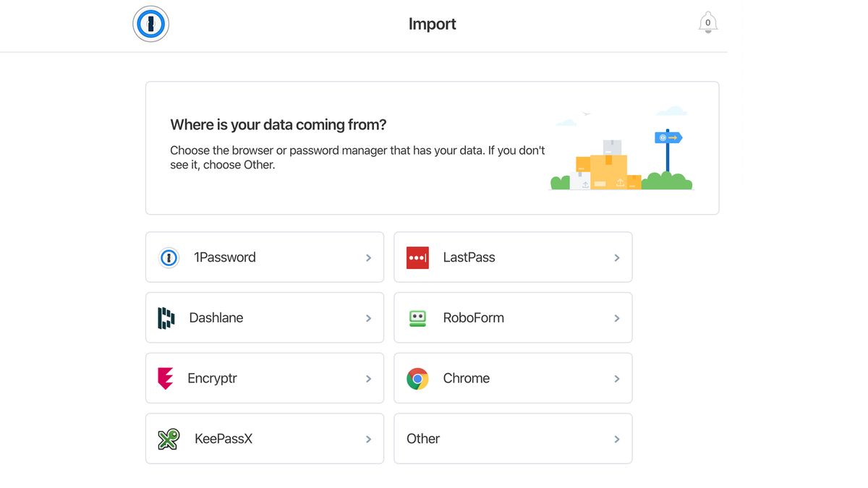Click the chevron on the Chrome card
The width and height of the screenshot is (868, 488).
617,378
